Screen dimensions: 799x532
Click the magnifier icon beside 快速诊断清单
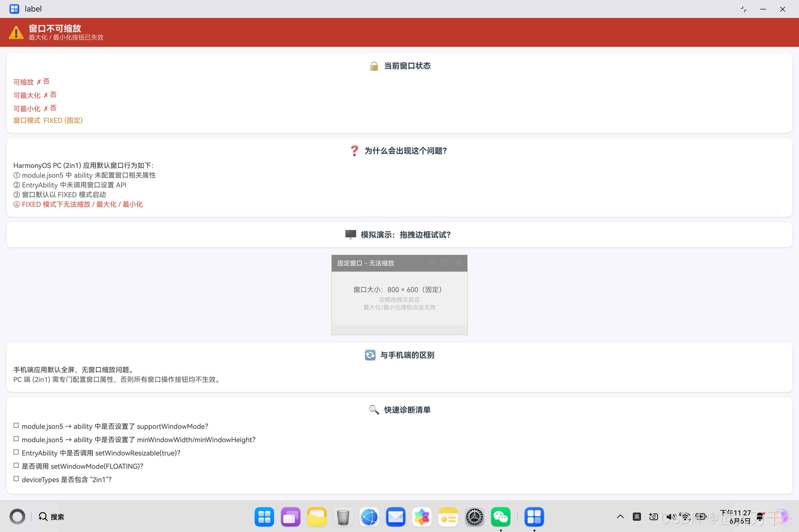pos(374,410)
